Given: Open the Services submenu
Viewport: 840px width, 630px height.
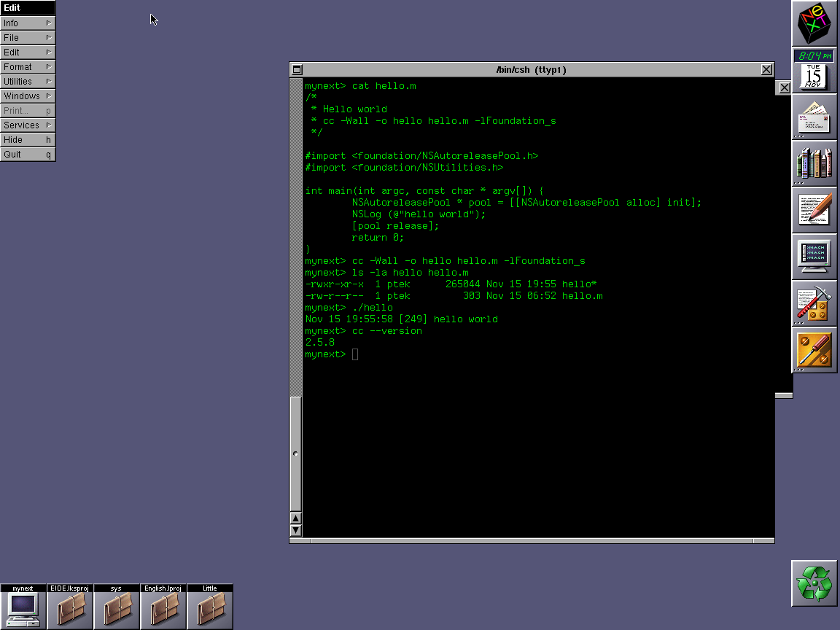Looking at the screenshot, I should tap(28, 125).
